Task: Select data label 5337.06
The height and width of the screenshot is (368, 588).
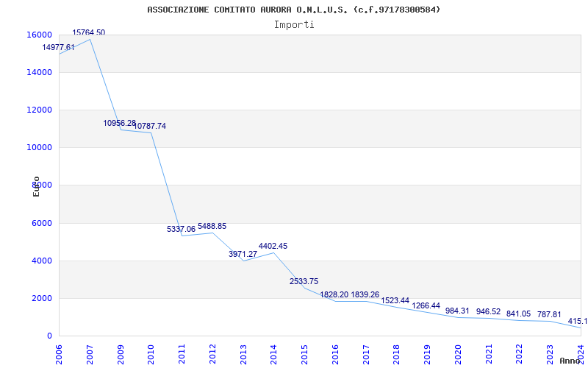Action: (181, 229)
